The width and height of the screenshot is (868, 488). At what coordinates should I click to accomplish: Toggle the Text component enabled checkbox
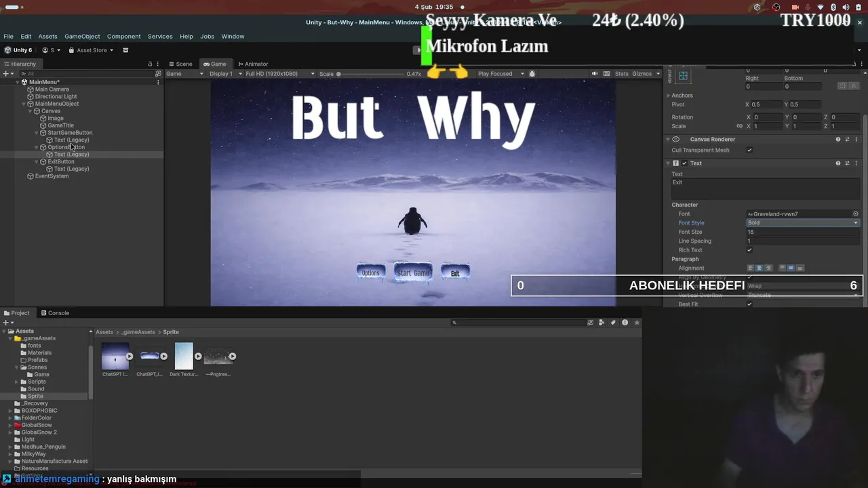pyautogui.click(x=684, y=163)
